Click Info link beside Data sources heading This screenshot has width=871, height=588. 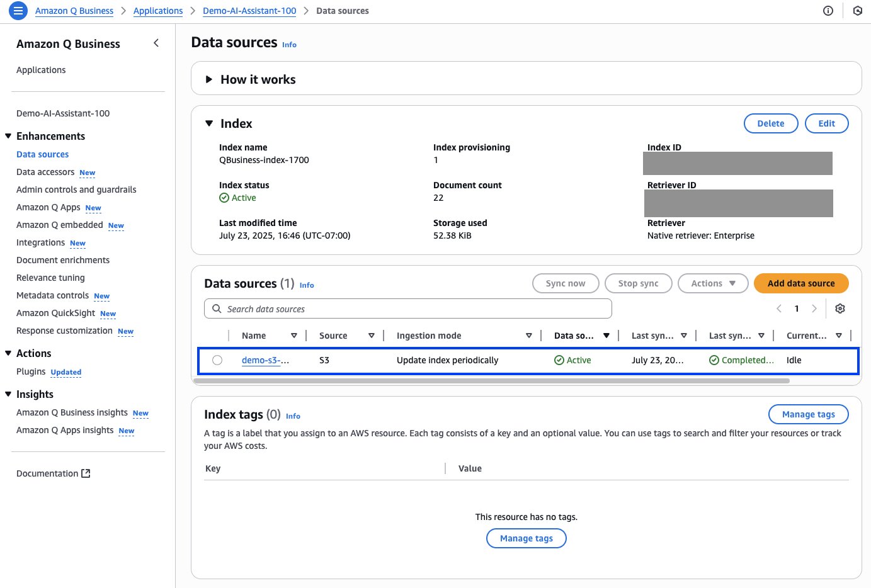click(289, 45)
